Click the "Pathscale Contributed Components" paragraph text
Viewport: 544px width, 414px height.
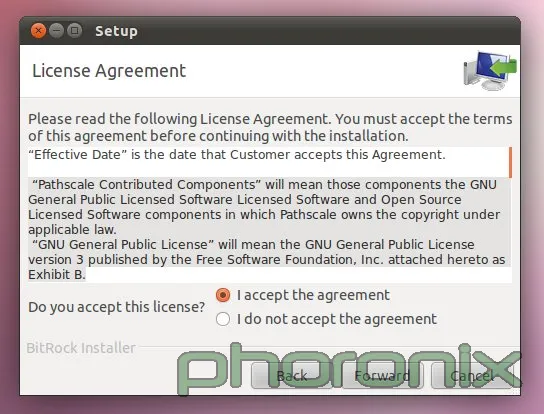click(264, 207)
